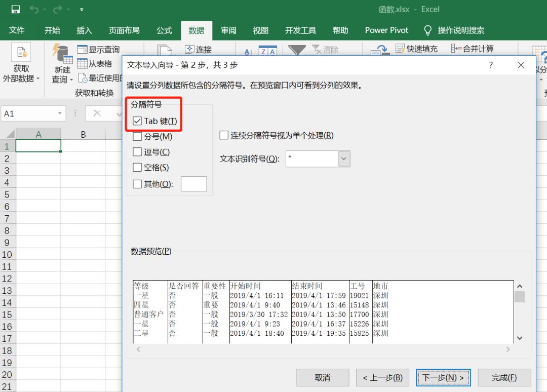Toggle the Tab 键 delimiter checkbox

[137, 121]
